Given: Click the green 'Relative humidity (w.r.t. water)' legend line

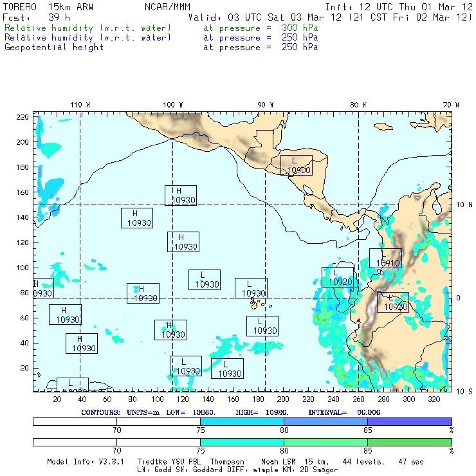Looking at the screenshot, I should pos(87,28).
